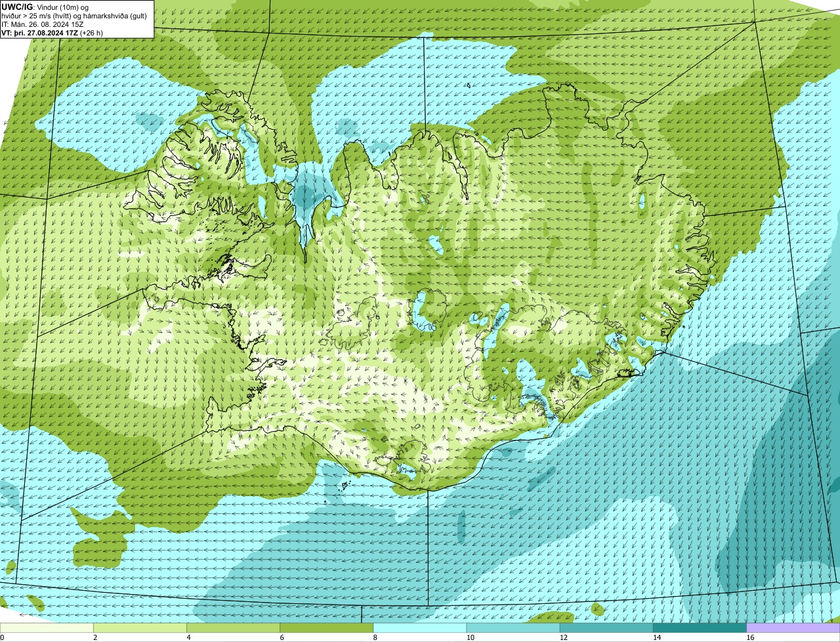Click the "VT: þri. 27.08.2024 17Z (+26 h)" line
Image resolution: width=840 pixels, height=642 pixels.
click(52, 33)
